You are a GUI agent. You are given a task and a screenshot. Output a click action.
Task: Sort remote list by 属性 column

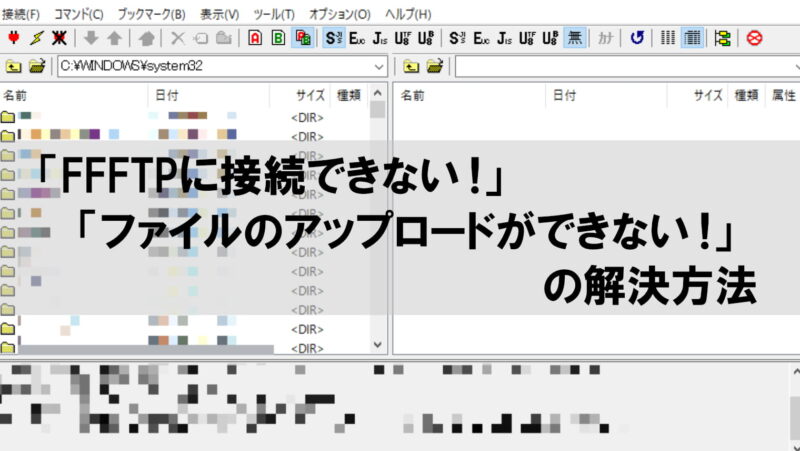(783, 95)
